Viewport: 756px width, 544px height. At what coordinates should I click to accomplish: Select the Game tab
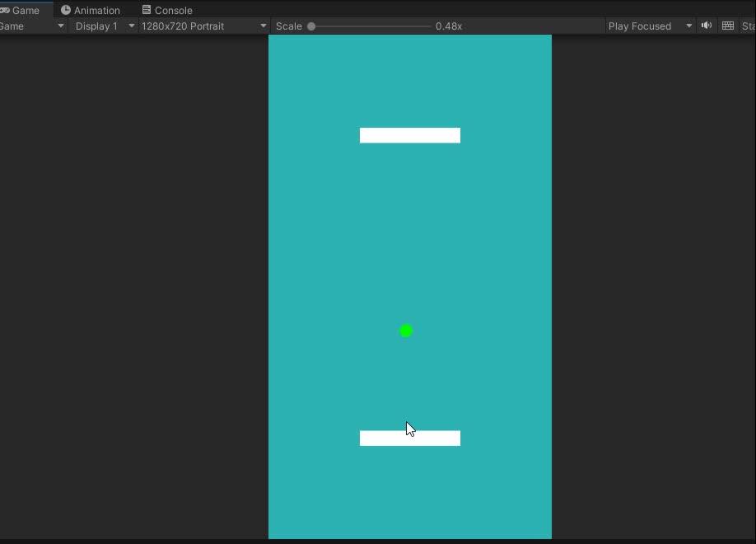[25, 10]
